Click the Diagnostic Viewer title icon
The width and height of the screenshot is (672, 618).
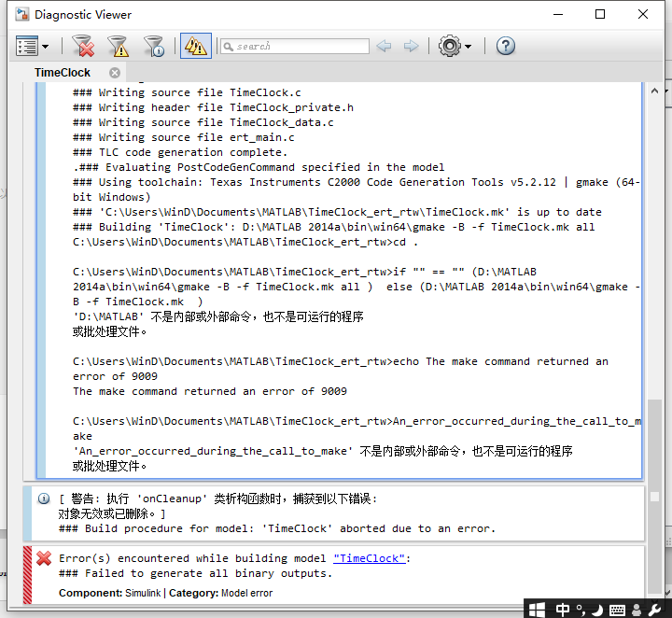pos(22,14)
